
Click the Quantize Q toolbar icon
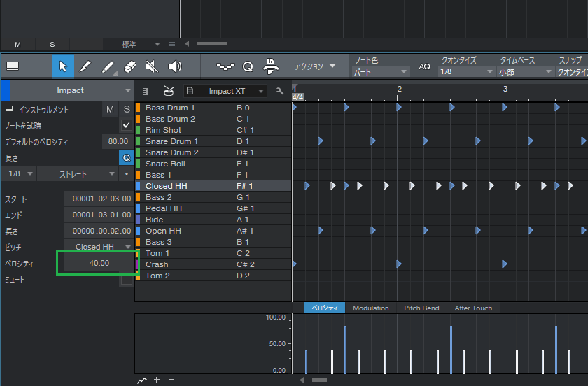click(x=248, y=66)
